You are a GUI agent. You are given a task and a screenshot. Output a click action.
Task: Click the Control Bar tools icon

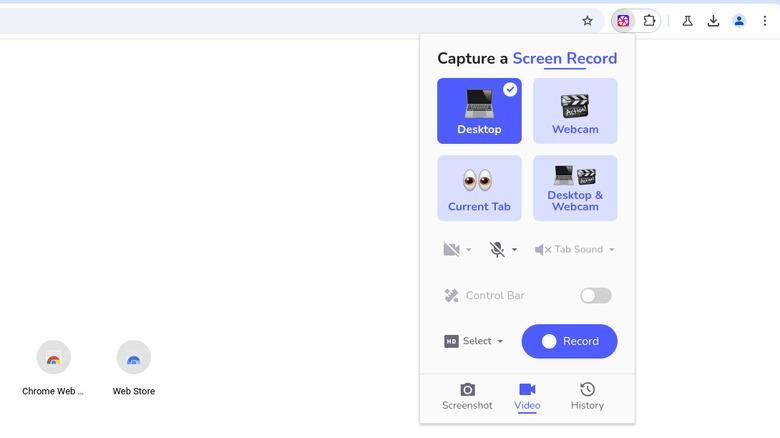tap(451, 296)
